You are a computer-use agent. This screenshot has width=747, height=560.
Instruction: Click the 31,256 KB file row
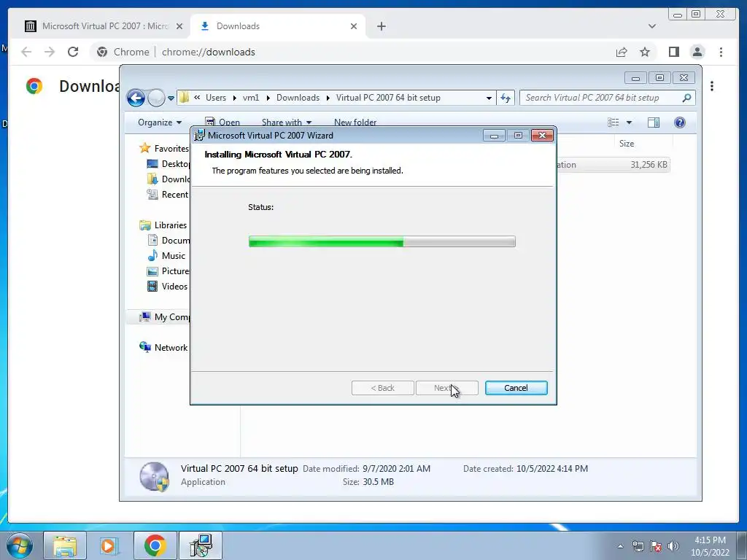[613, 165]
